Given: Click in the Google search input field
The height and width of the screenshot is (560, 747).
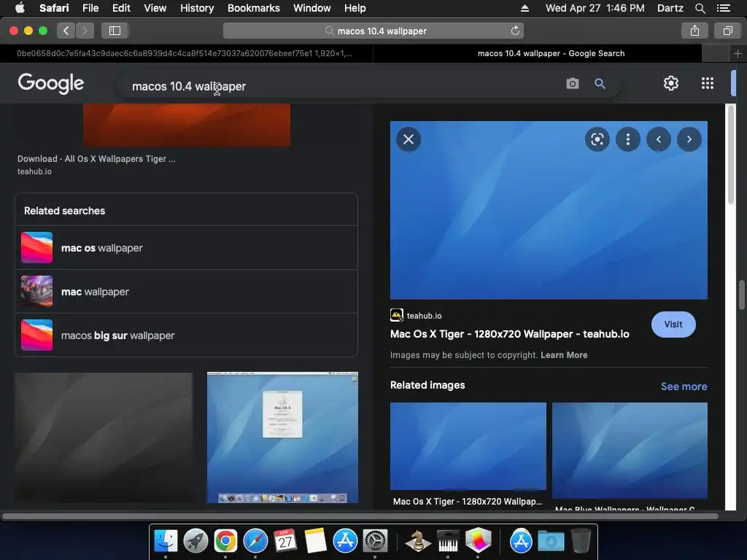Looking at the screenshot, I should [x=343, y=86].
